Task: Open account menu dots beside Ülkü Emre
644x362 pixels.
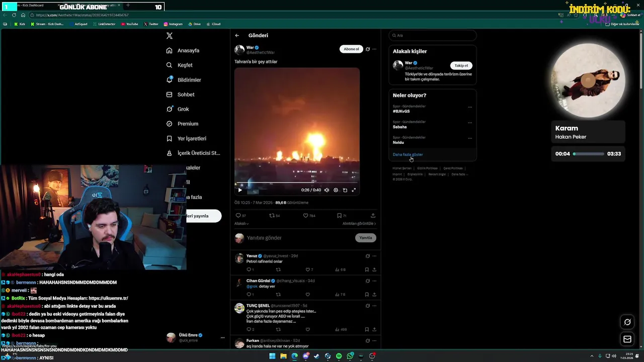Action: pyautogui.click(x=222, y=338)
